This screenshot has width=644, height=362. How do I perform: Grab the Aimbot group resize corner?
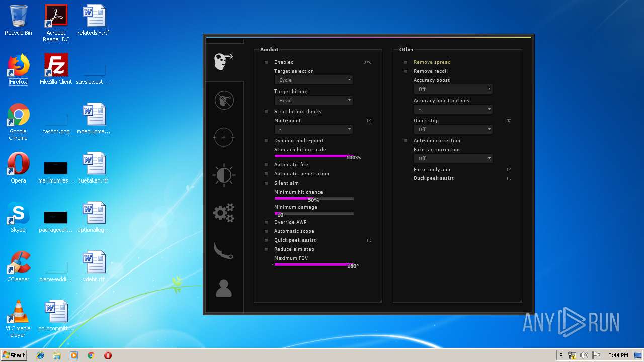click(380, 301)
